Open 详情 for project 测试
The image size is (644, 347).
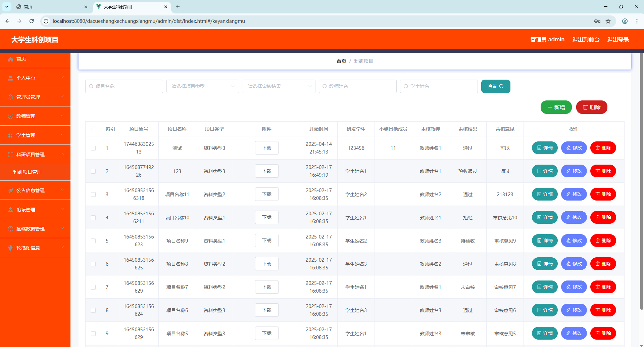[x=545, y=148]
